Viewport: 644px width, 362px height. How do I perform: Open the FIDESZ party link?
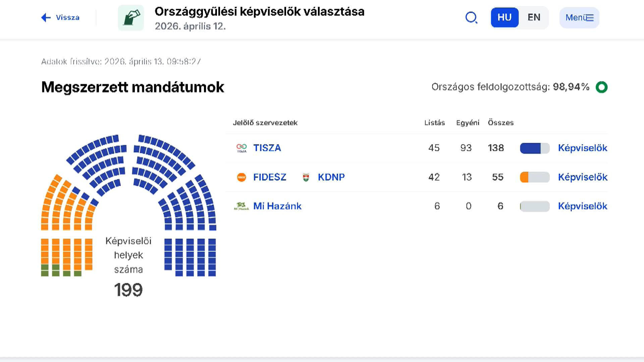(x=270, y=177)
